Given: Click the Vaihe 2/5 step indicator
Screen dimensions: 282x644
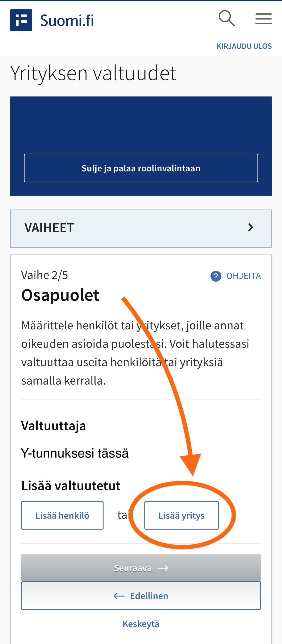Looking at the screenshot, I should 45,275.
